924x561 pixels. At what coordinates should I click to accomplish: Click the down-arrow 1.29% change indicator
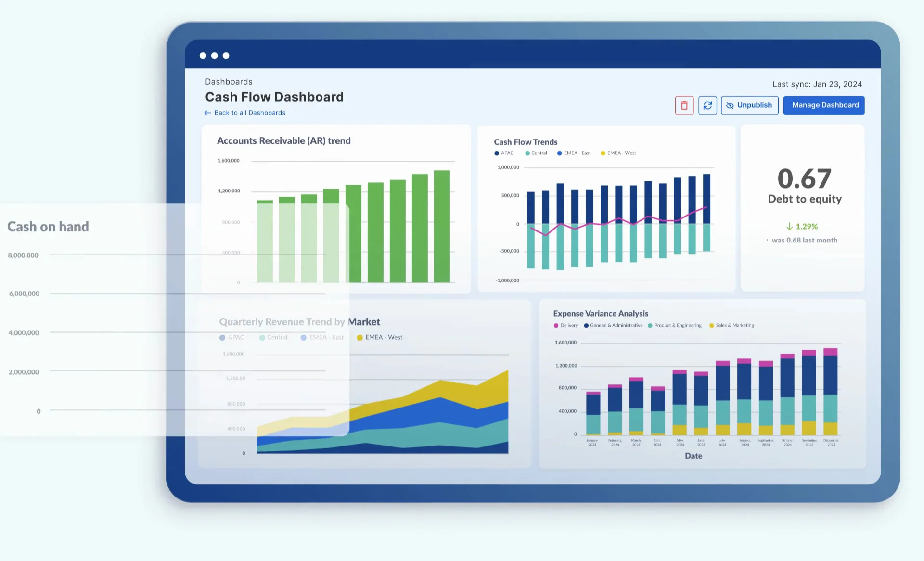(802, 227)
